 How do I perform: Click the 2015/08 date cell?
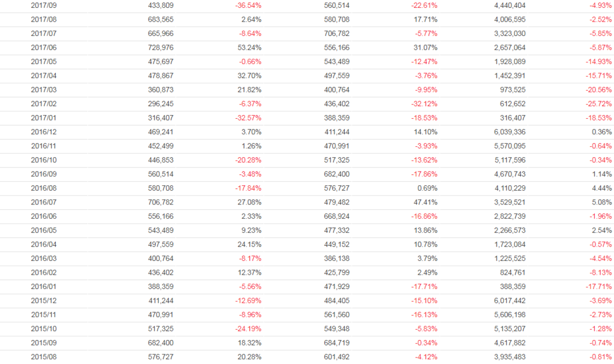tap(44, 357)
